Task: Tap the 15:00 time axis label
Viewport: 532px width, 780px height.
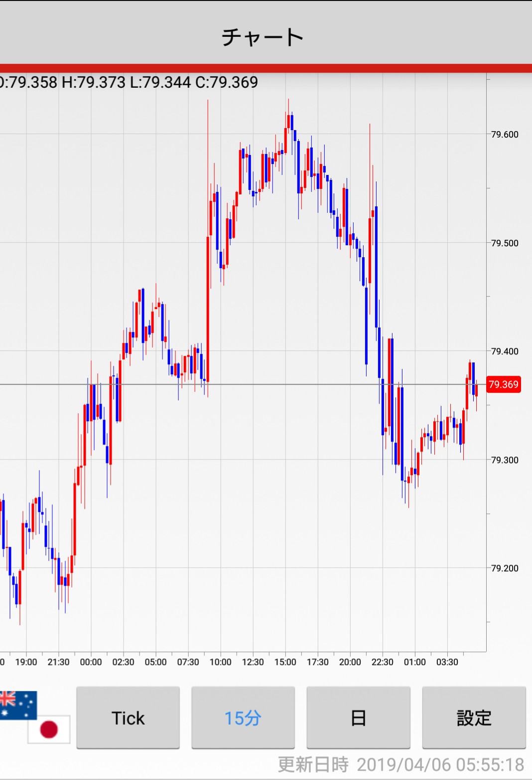Action: (x=285, y=662)
